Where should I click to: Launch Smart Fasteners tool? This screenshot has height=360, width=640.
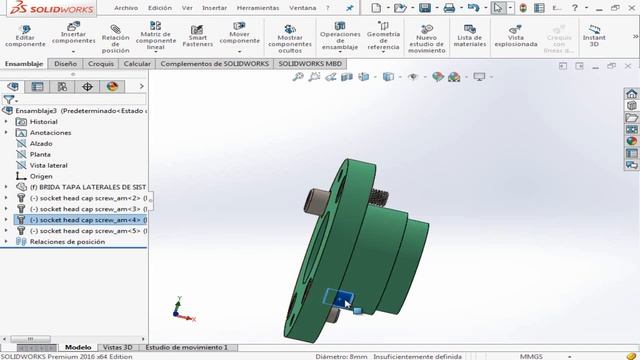pos(198,36)
